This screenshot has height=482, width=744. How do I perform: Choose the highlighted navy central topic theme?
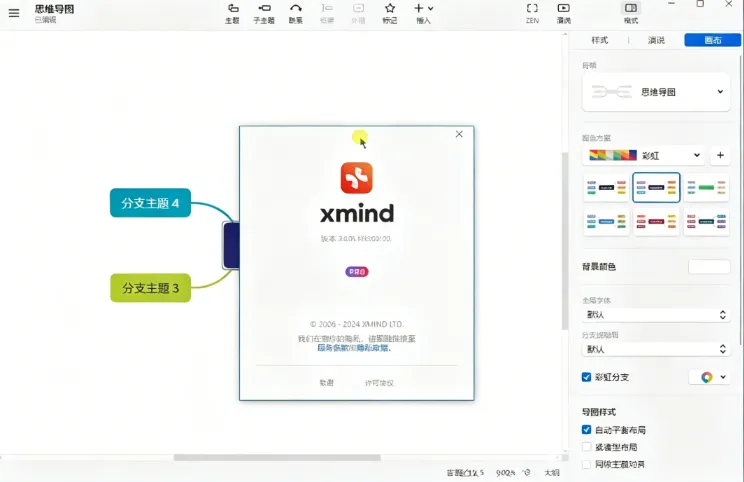[x=656, y=187]
